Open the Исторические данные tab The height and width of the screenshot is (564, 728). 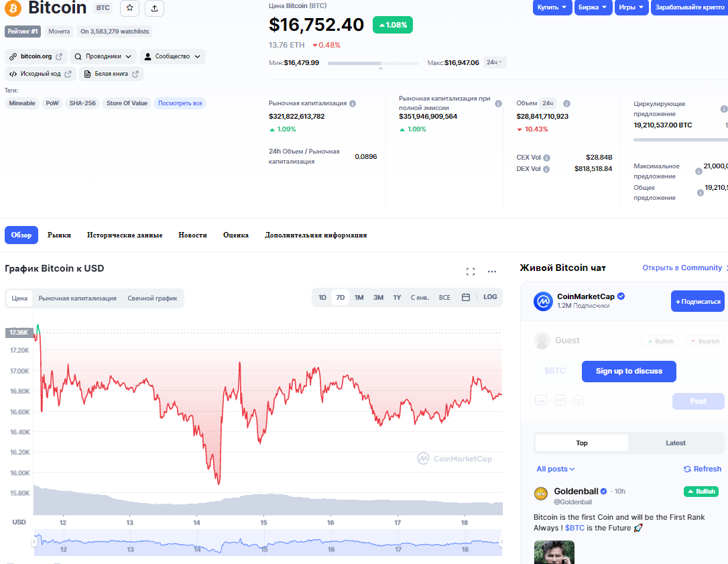125,235
